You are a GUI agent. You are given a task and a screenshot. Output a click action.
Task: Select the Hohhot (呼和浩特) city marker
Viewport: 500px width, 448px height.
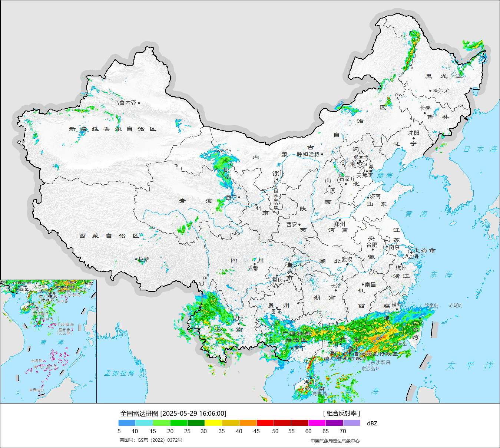(322, 154)
